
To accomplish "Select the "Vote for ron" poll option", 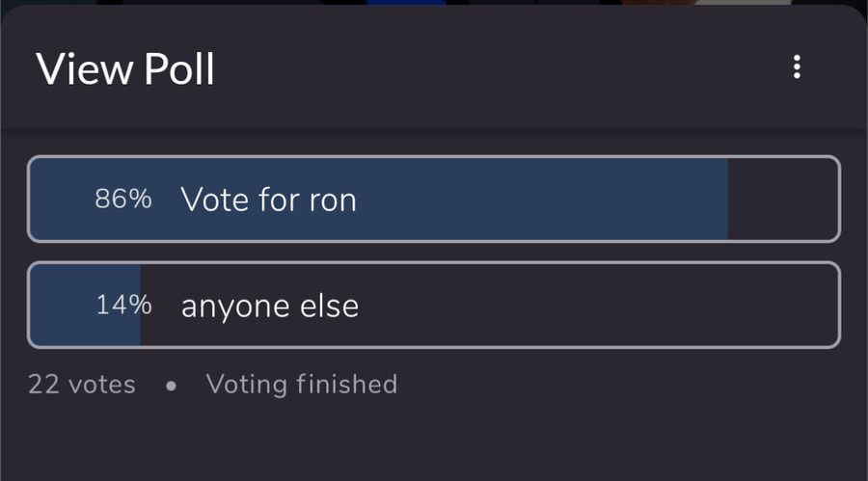I will click(434, 199).
